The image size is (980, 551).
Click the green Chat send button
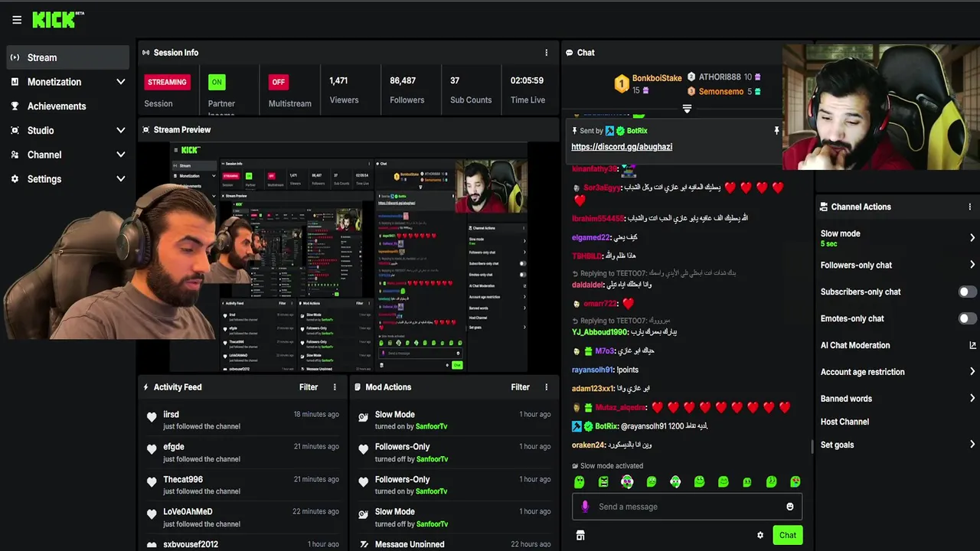click(788, 536)
